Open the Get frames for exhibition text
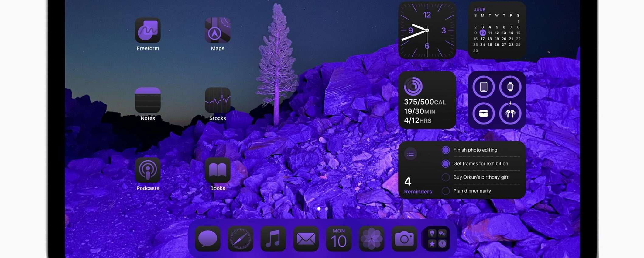The height and width of the screenshot is (258, 644). 481,164
